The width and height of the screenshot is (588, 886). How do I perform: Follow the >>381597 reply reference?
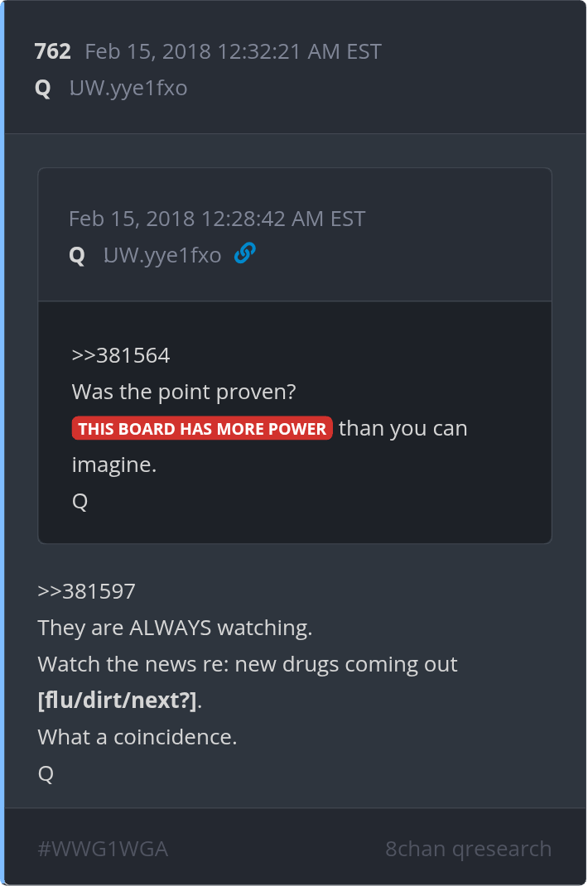tap(86, 591)
